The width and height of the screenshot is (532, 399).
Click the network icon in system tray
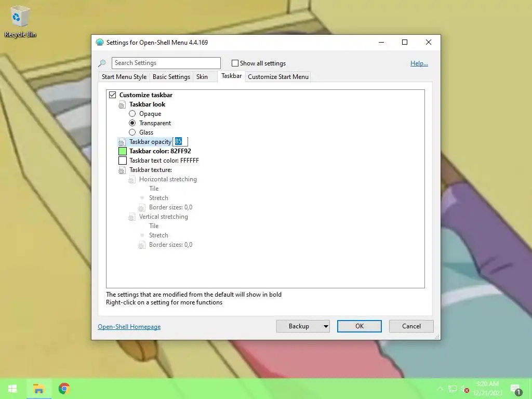pos(453,389)
